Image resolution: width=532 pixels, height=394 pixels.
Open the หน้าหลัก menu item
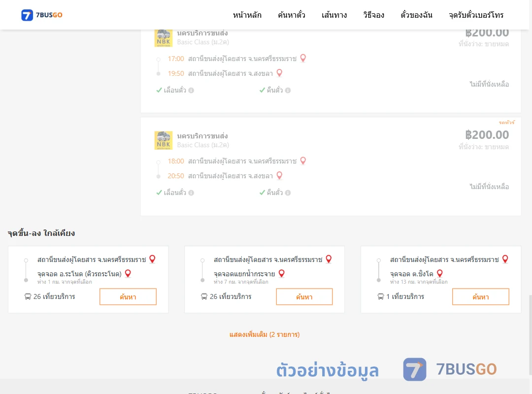pyautogui.click(x=247, y=15)
